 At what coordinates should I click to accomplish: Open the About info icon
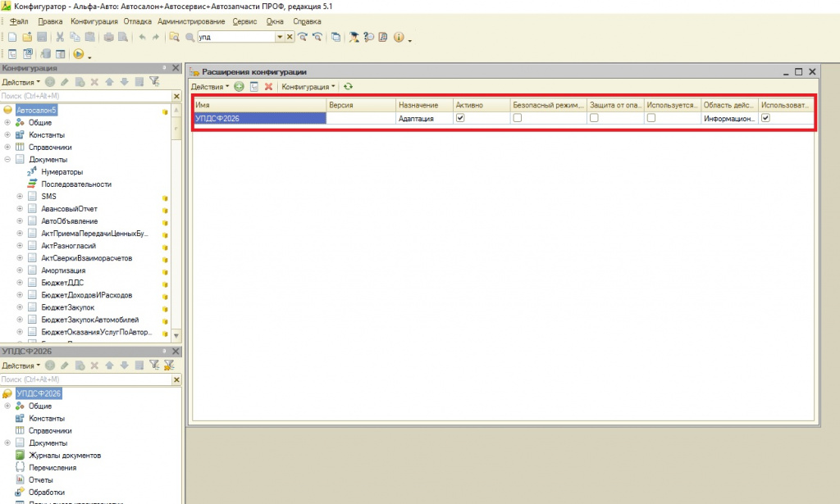(x=399, y=37)
